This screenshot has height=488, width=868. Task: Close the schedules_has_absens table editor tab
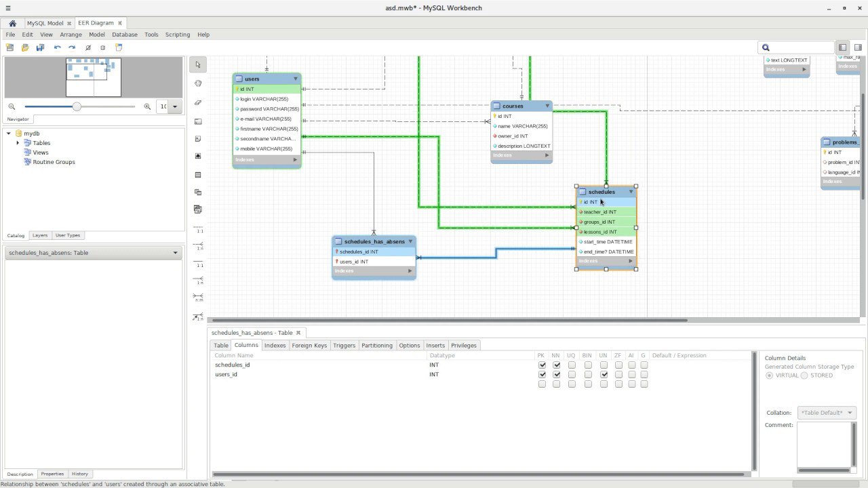[x=298, y=333]
